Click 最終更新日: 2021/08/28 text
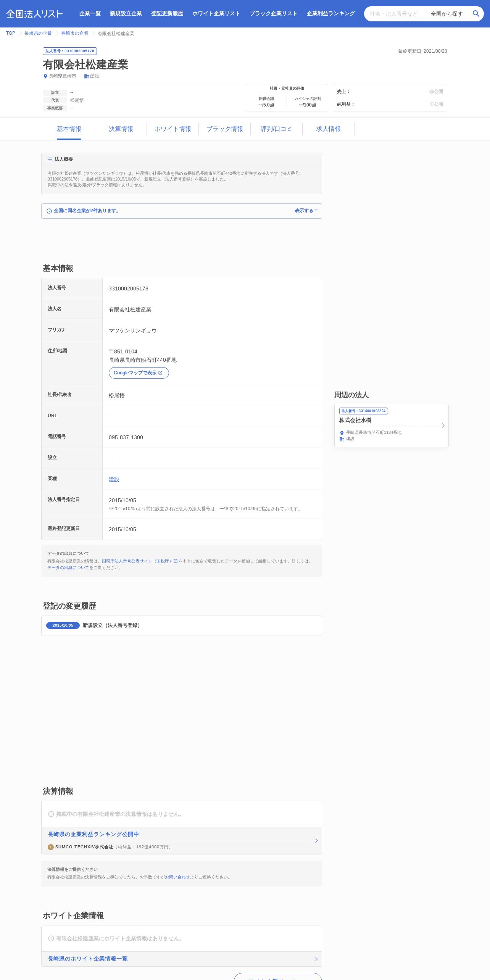The image size is (490, 980). pyautogui.click(x=423, y=51)
